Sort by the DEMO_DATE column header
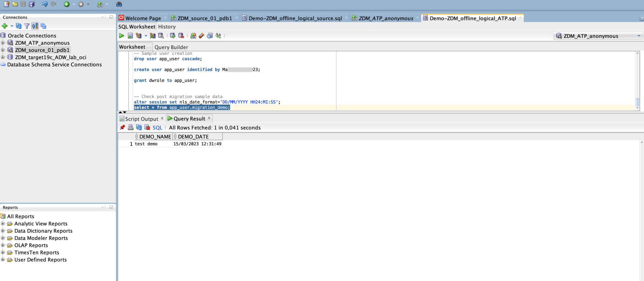Viewport: 644px width, 281px height. 193,137
